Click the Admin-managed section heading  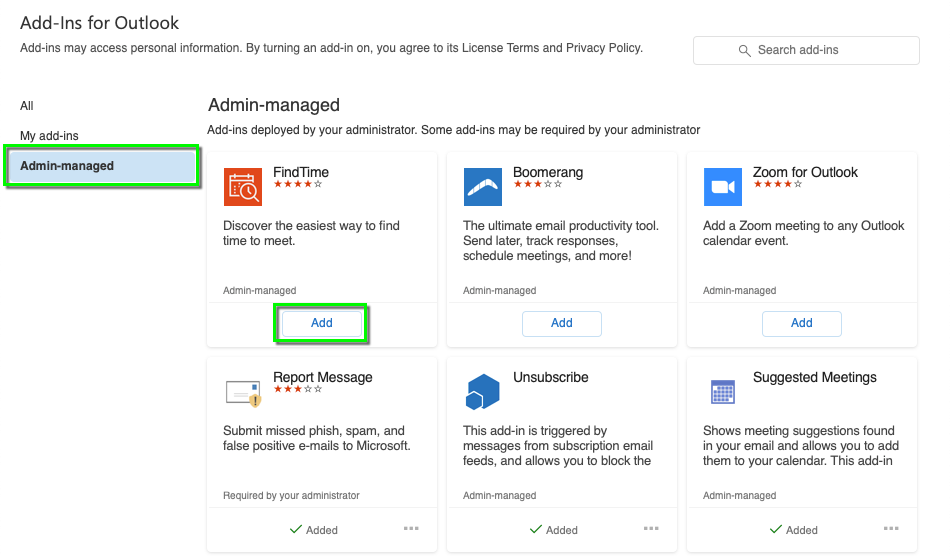coord(274,105)
